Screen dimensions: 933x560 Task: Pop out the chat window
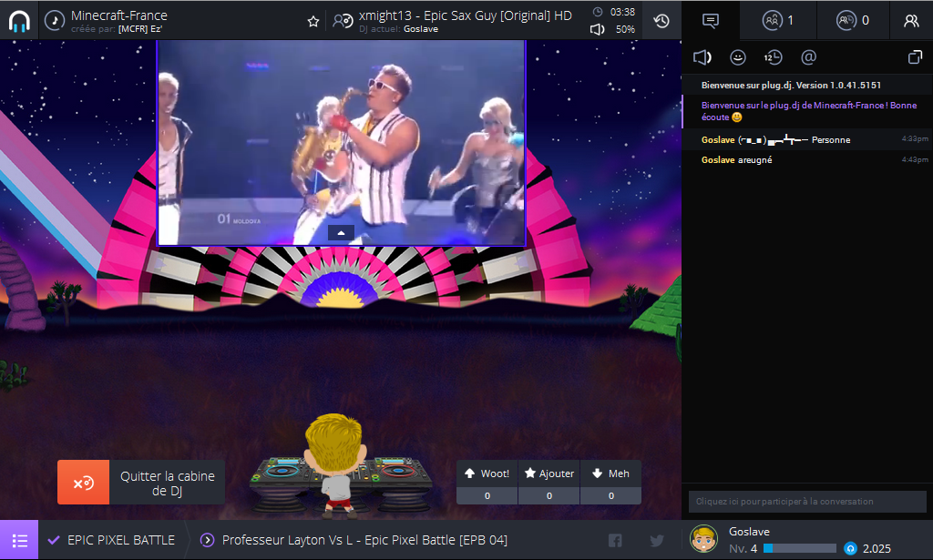click(915, 57)
